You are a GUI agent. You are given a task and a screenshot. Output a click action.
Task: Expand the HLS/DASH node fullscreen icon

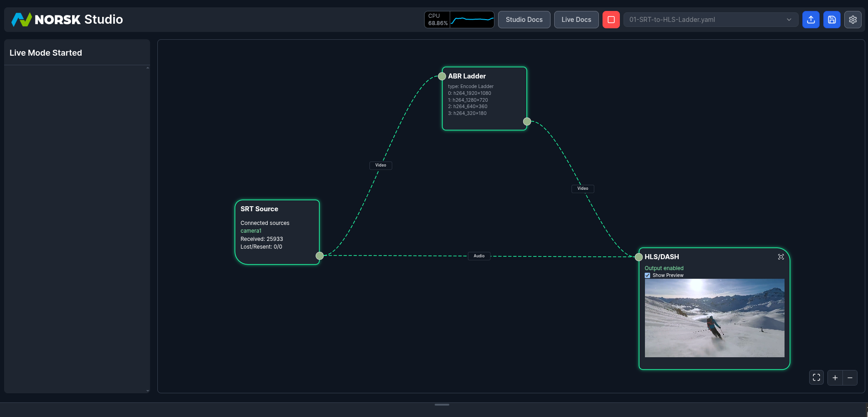[780, 257]
